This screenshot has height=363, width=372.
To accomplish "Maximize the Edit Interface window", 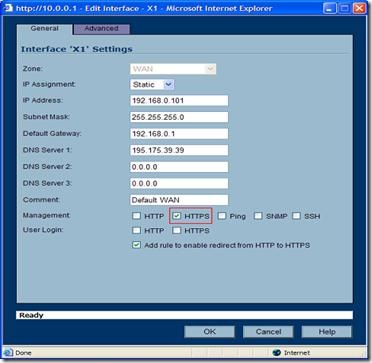I will (x=345, y=8).
